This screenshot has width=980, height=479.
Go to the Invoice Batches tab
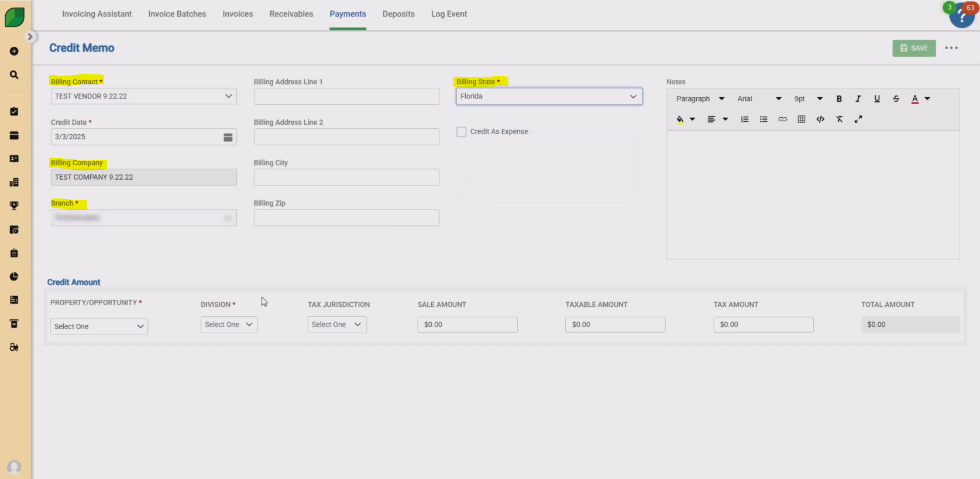pyautogui.click(x=177, y=14)
